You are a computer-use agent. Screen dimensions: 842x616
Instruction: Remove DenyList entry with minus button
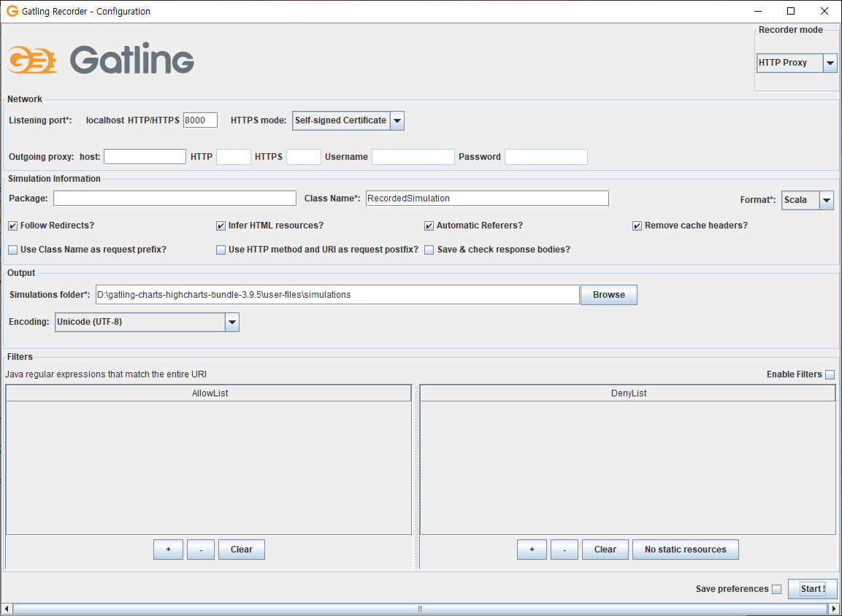564,550
